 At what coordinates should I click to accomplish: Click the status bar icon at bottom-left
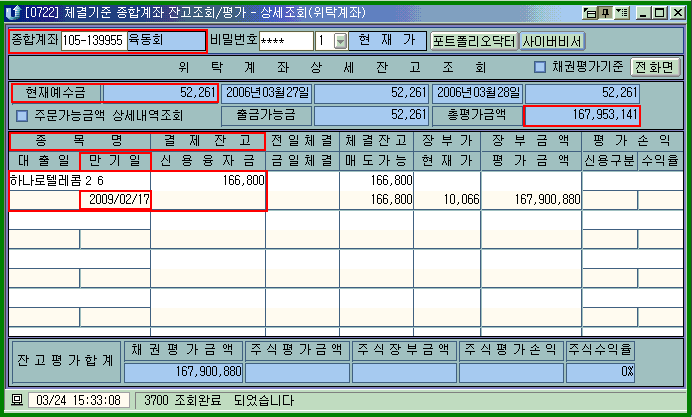pos(16,400)
